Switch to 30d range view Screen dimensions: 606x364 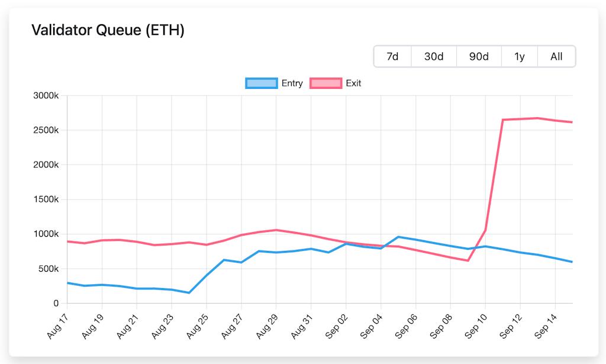pos(434,57)
